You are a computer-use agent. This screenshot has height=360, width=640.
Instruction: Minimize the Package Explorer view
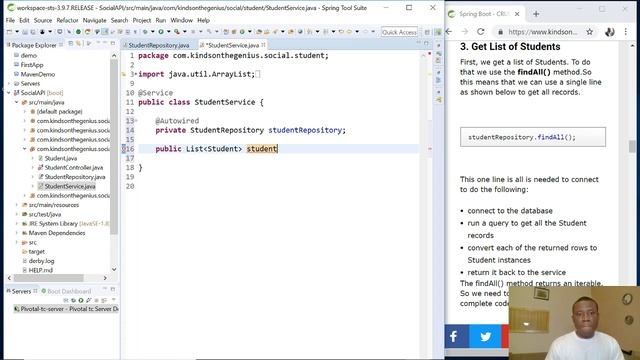(x=105, y=42)
